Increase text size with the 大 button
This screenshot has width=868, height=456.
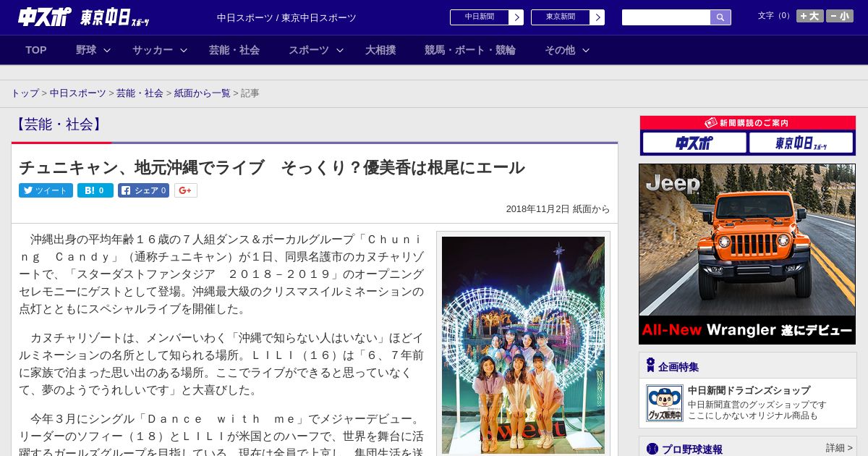coord(809,16)
